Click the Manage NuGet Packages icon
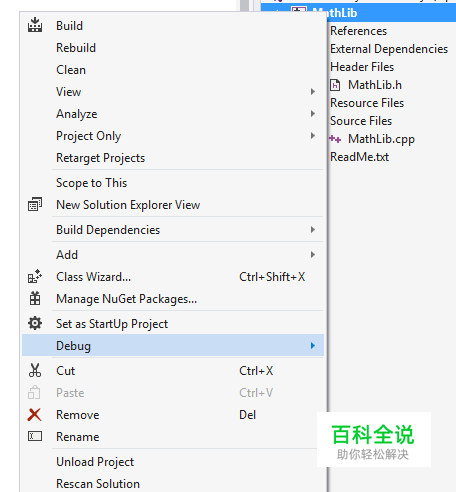456x492 pixels. pyautogui.click(x=35, y=298)
